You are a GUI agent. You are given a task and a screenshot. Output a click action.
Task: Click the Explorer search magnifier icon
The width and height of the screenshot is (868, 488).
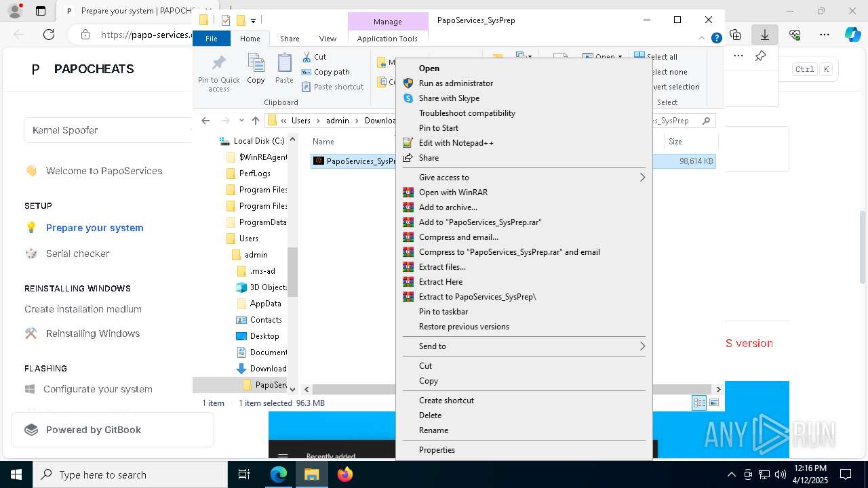706,121
